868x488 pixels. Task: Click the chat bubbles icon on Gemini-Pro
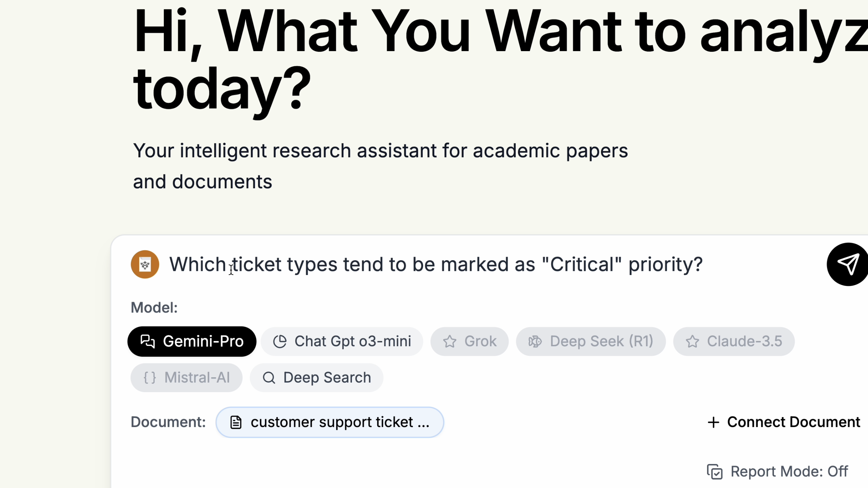point(148,341)
